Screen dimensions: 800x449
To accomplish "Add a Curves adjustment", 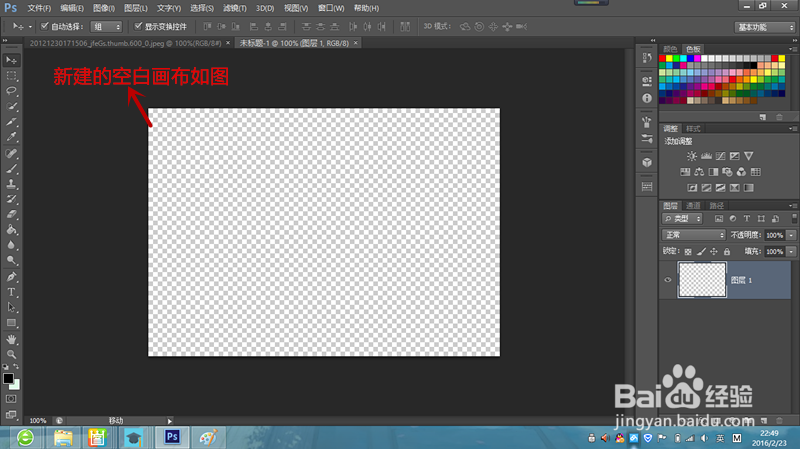I will 720,156.
